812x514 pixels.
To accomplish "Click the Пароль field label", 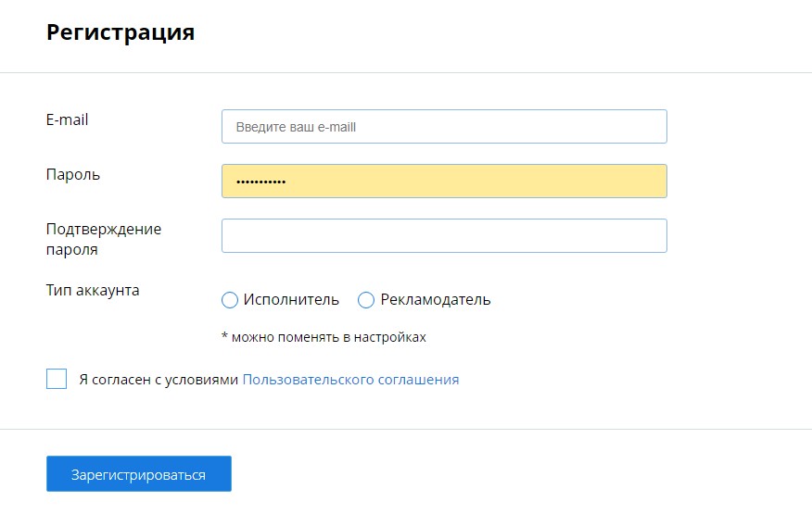I will pos(73,174).
